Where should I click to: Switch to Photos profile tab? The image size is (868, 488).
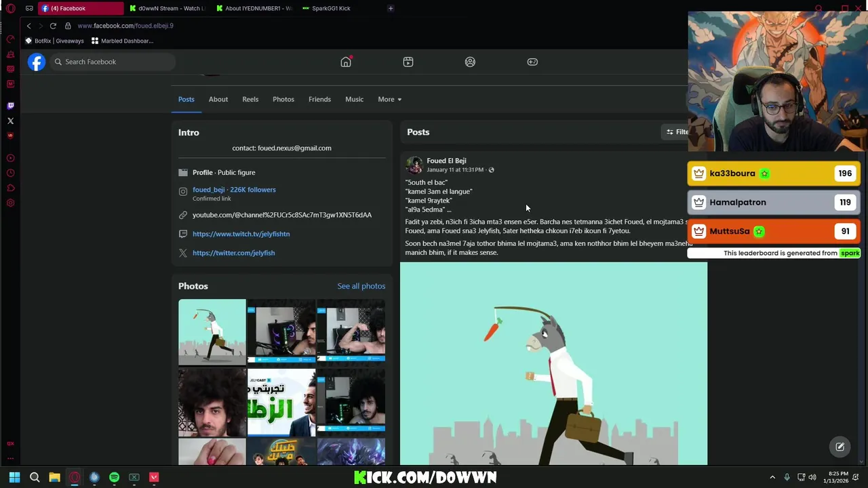[x=283, y=100]
